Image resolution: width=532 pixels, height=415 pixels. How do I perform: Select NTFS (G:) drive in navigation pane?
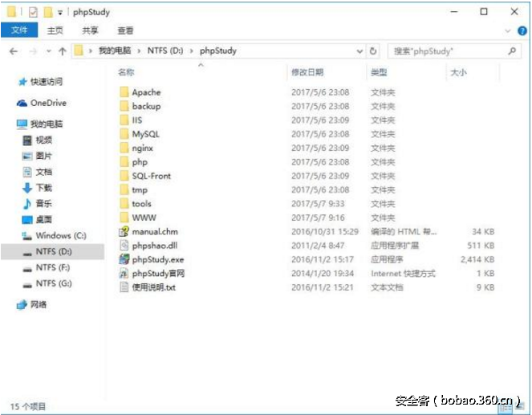pyautogui.click(x=47, y=283)
